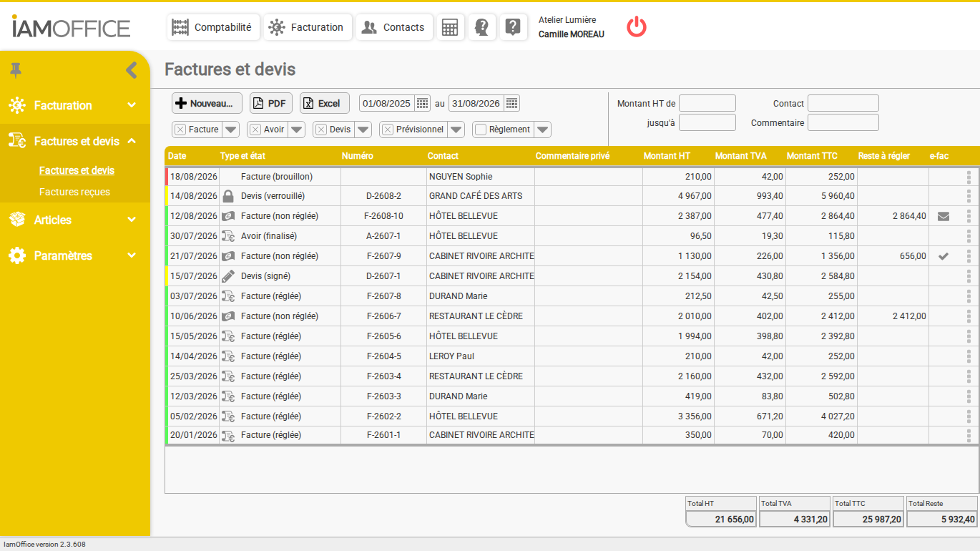Select Factures reçues submenu item
This screenshot has height=551, width=980.
coord(74,192)
